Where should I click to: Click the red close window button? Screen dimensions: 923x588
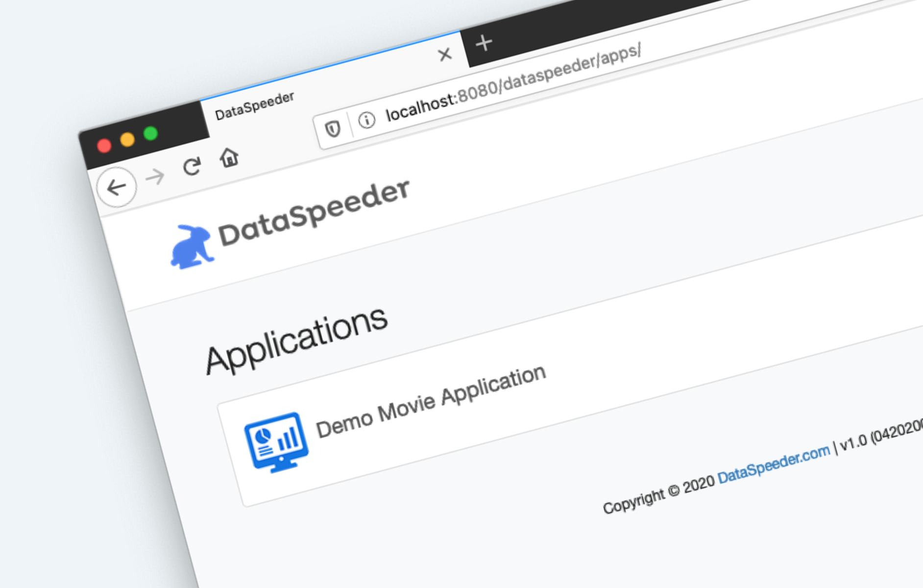104,146
